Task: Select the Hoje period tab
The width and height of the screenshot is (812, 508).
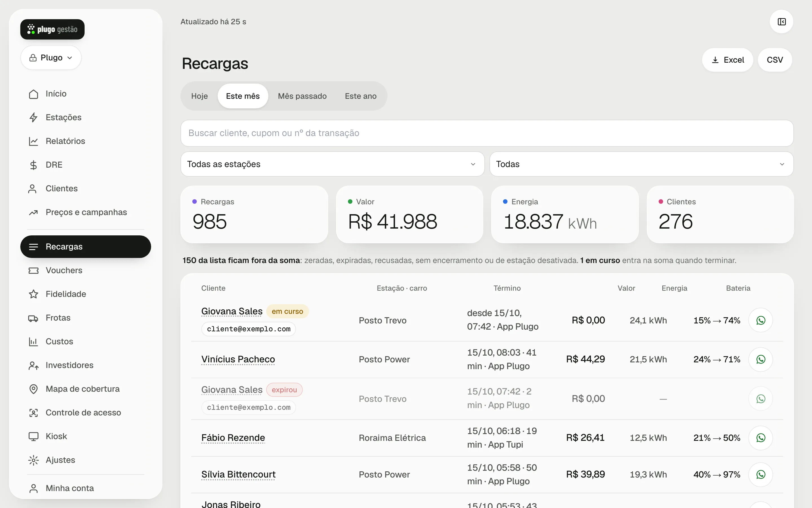Action: [x=199, y=96]
